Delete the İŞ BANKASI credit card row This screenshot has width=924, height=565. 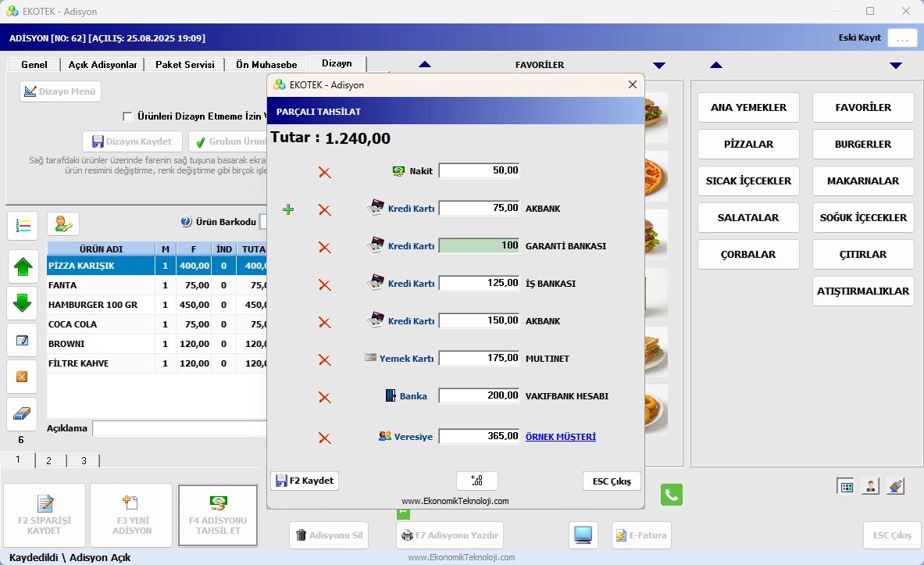[x=324, y=285]
